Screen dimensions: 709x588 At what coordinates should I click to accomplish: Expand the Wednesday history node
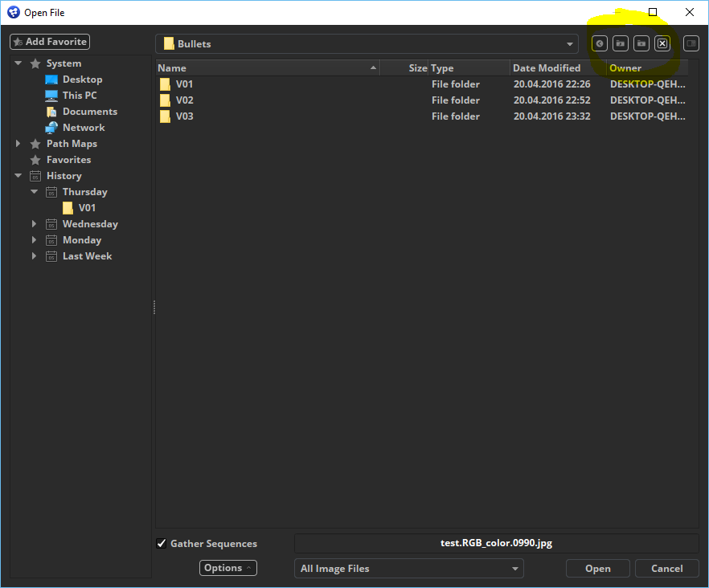click(34, 224)
